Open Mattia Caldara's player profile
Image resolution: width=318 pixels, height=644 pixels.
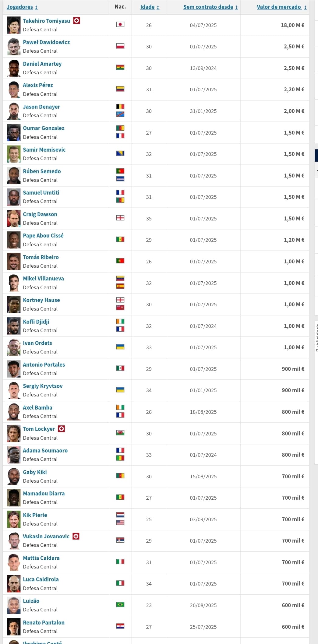pos(41,558)
